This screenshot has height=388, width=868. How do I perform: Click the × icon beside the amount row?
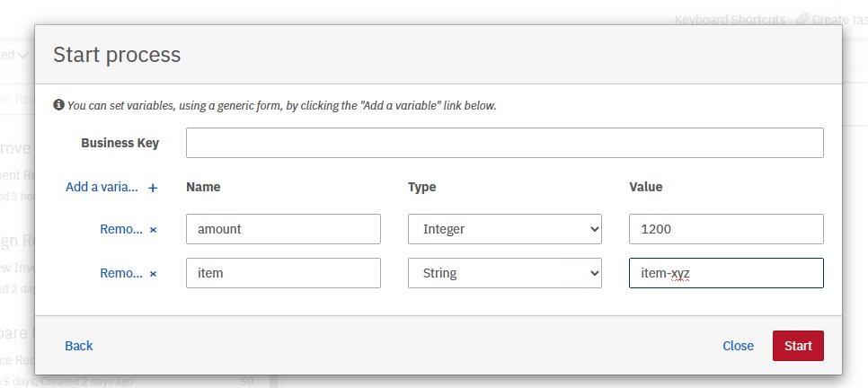point(153,229)
